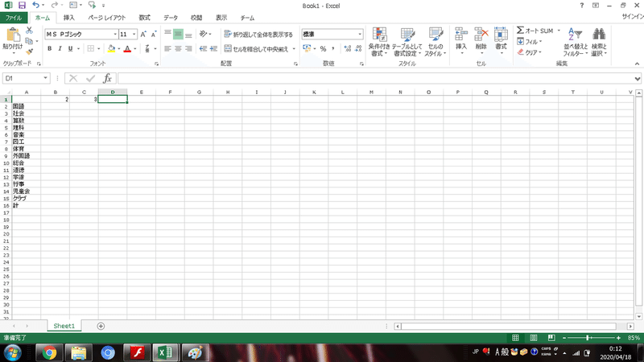Expand the formula bar

[637, 78]
